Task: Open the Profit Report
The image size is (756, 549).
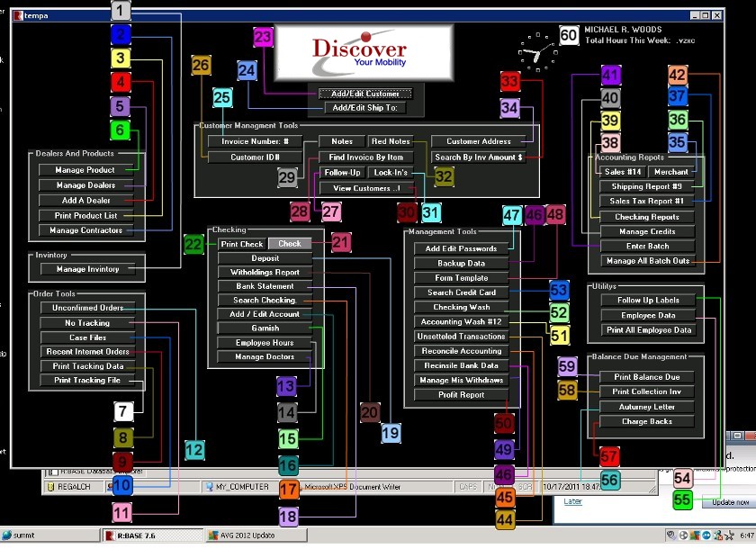Action: [x=462, y=395]
